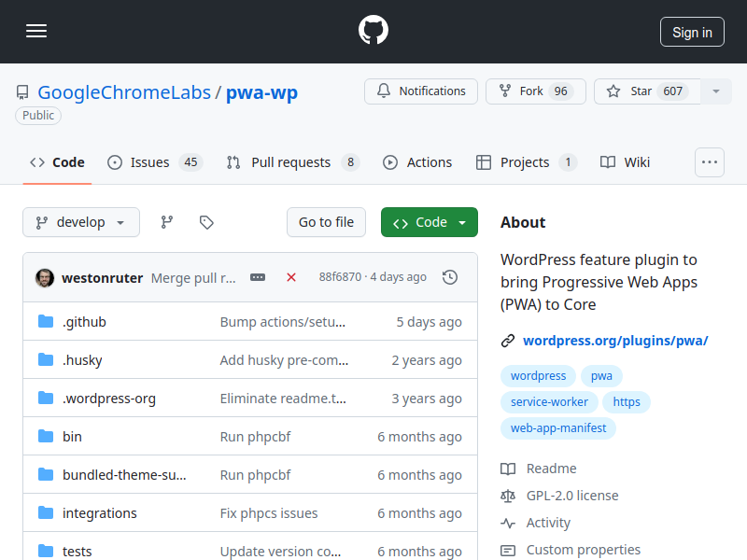Open the .github folder

click(x=84, y=322)
